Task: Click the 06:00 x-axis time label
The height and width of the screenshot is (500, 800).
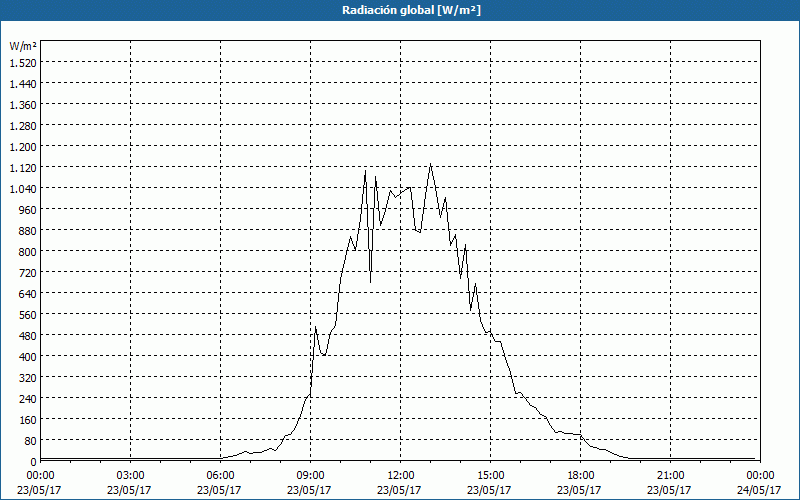Action: [x=220, y=476]
